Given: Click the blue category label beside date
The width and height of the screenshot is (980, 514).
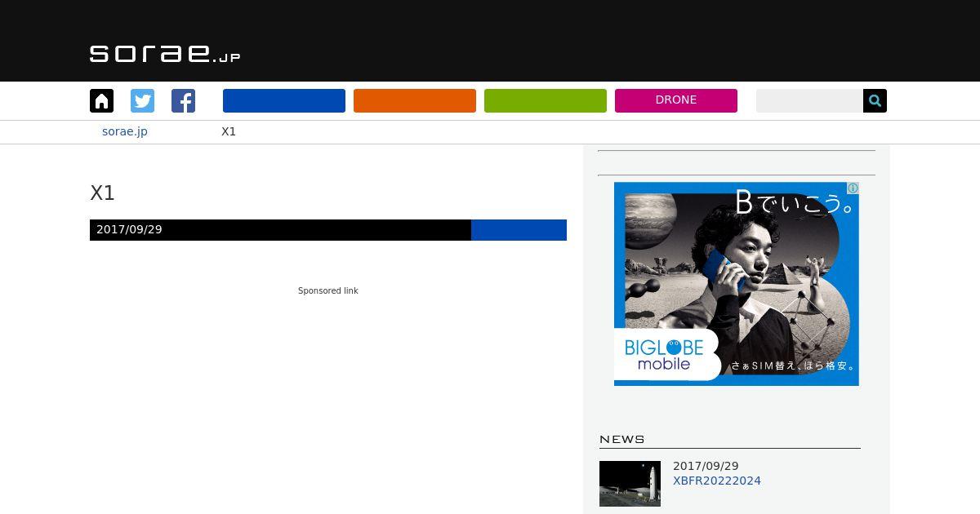Looking at the screenshot, I should (519, 230).
